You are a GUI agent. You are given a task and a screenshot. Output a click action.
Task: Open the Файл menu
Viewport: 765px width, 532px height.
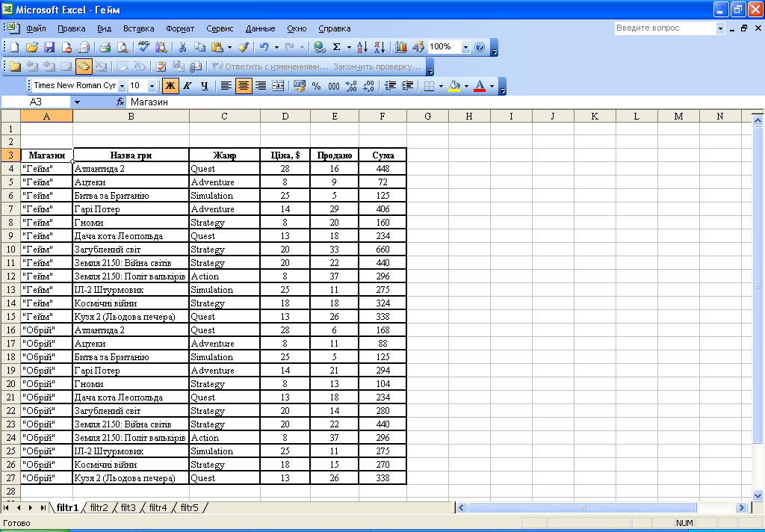pos(36,29)
